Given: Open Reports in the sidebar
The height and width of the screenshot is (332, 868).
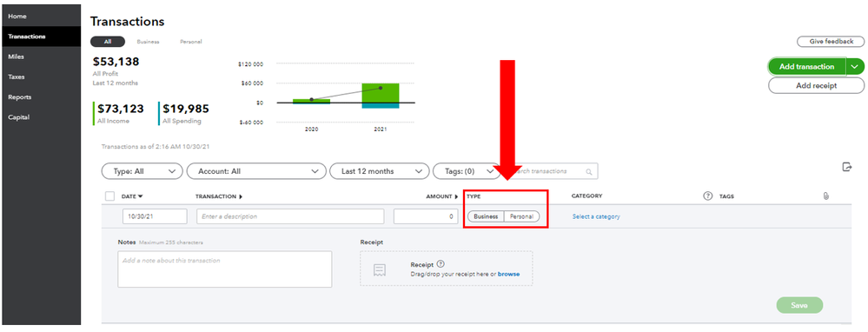Looking at the screenshot, I should point(19,96).
